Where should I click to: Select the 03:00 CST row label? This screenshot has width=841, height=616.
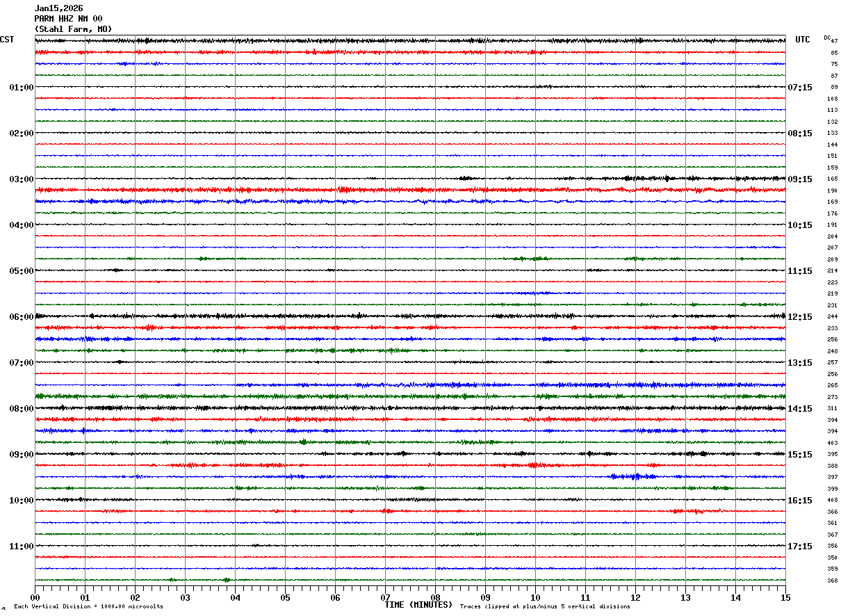click(22, 179)
